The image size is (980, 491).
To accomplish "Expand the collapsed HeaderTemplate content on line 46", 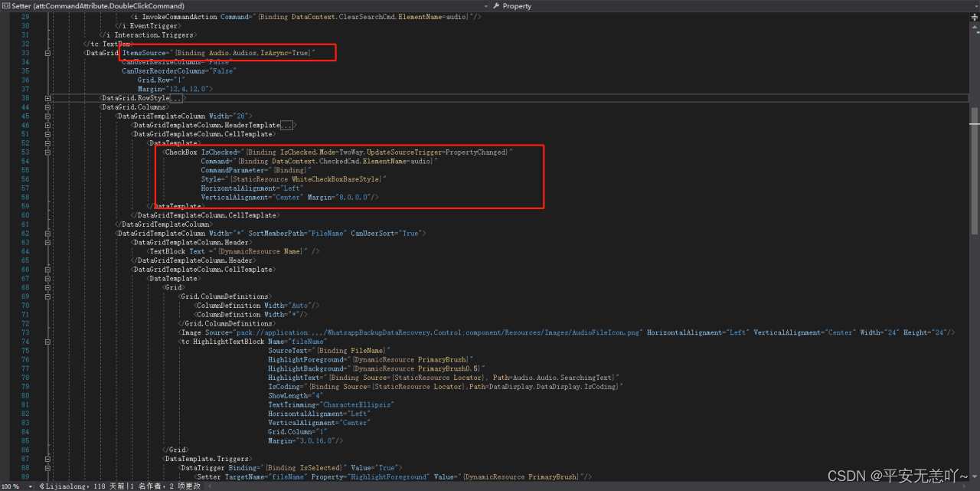I will 47,125.
